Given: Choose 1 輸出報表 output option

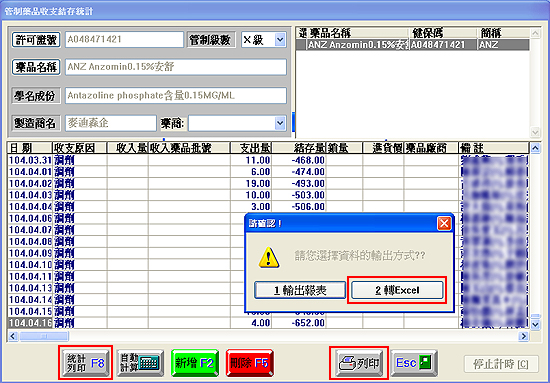Looking at the screenshot, I should click(x=300, y=290).
